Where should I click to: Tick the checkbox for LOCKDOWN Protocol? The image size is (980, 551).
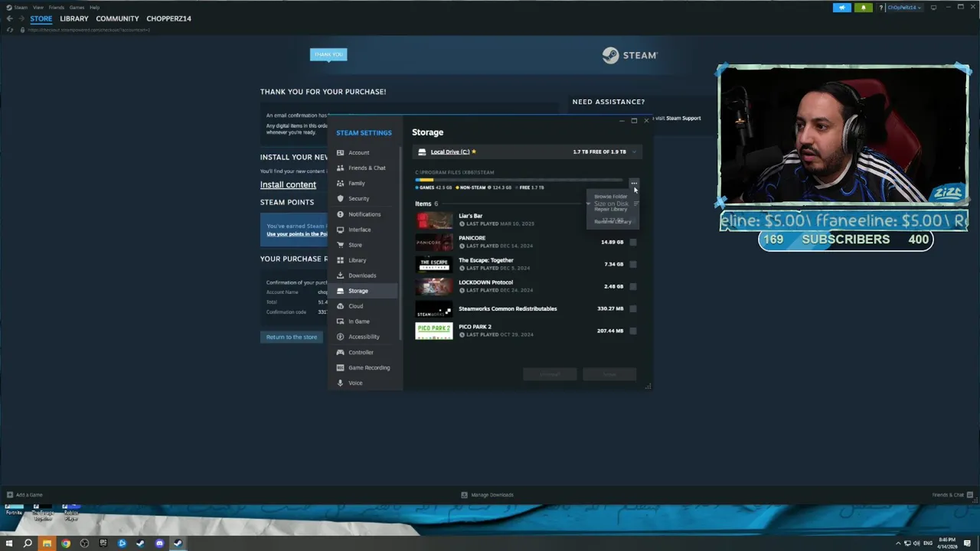point(633,286)
